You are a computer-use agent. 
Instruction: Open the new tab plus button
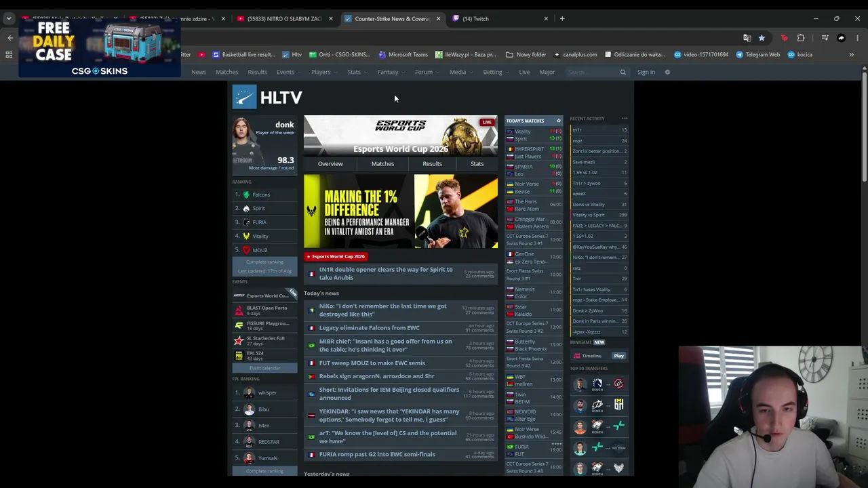(562, 18)
